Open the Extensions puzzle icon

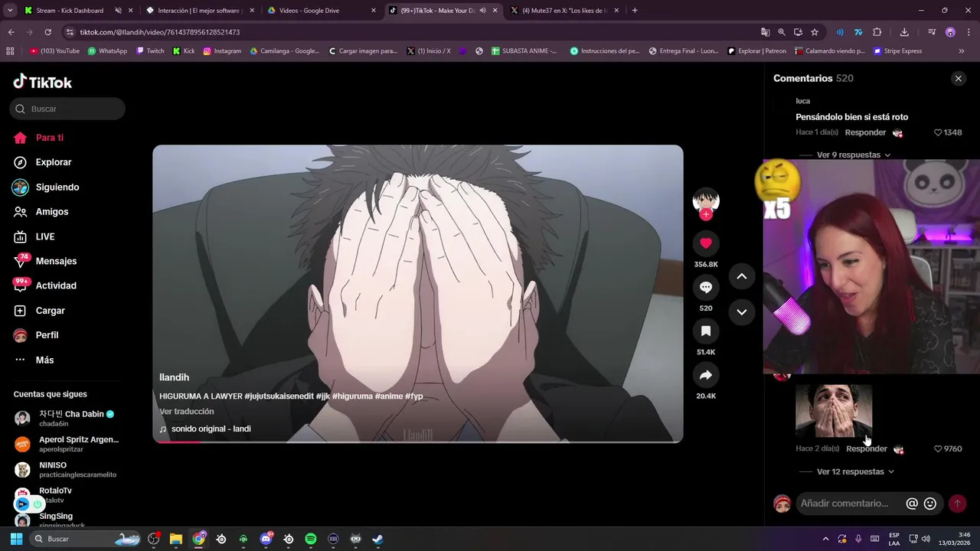(x=877, y=32)
